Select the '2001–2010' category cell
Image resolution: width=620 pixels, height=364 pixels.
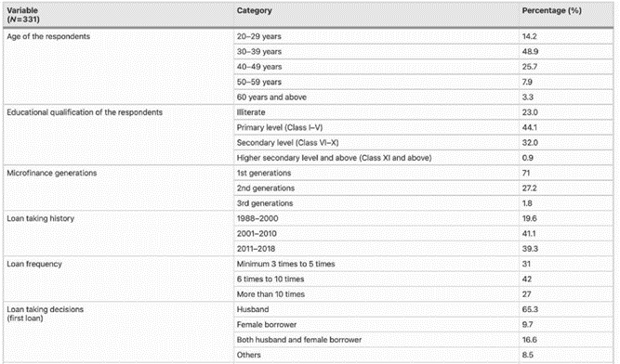[x=376, y=234]
